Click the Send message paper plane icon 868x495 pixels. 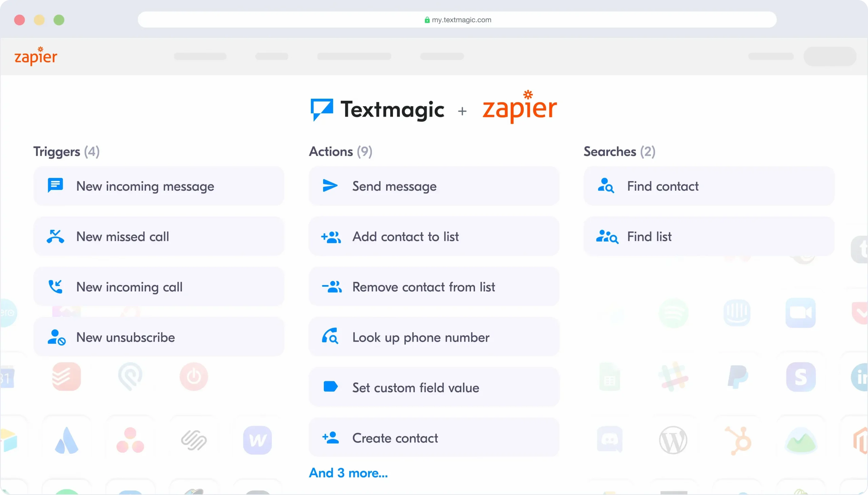pos(330,186)
